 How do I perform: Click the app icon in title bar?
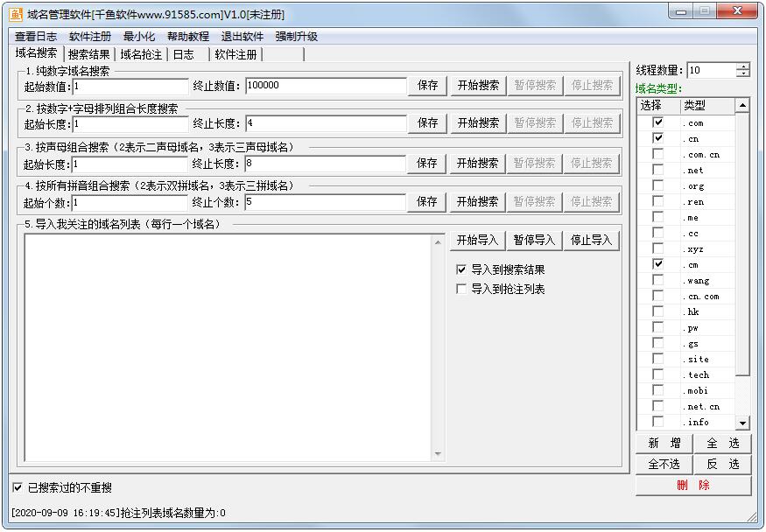pyautogui.click(x=16, y=14)
